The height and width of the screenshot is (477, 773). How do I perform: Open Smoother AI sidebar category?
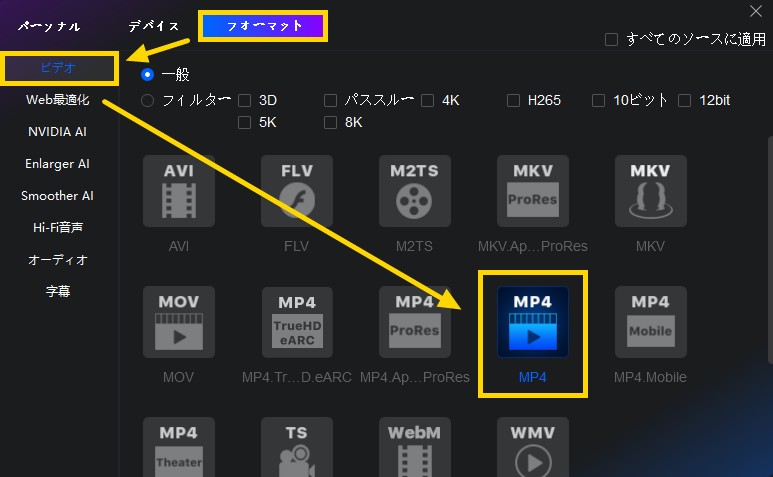[x=58, y=196]
